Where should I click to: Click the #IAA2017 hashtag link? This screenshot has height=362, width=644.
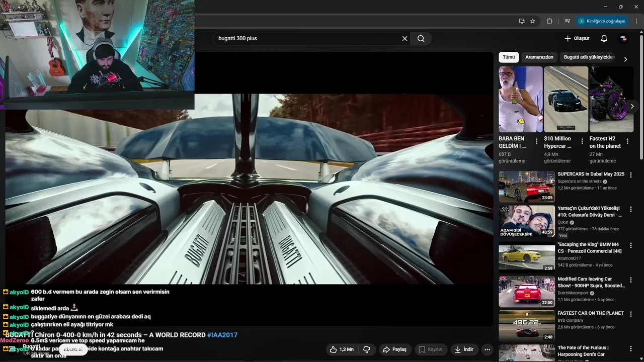click(222, 335)
